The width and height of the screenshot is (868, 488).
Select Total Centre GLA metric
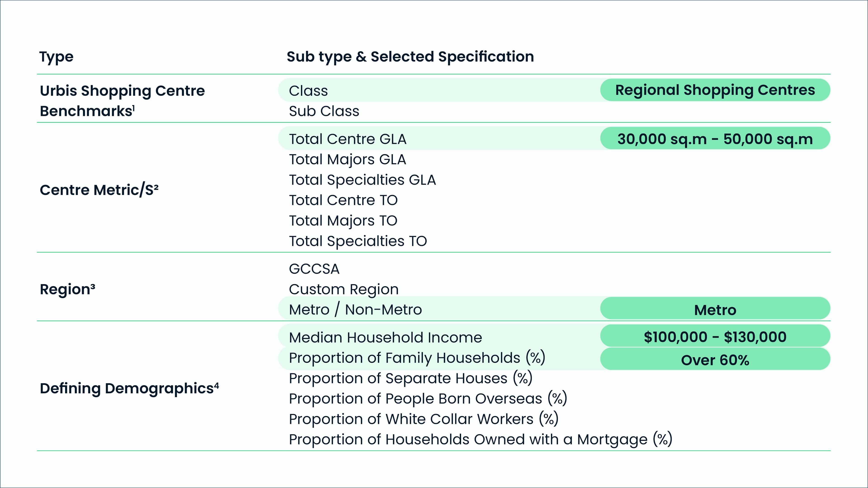347,139
